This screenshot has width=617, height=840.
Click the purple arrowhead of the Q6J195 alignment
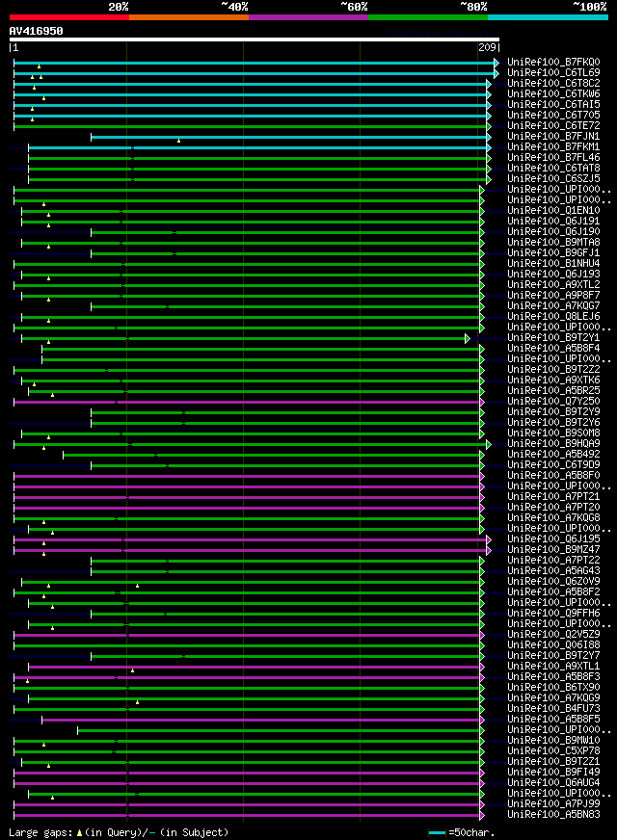point(489,539)
